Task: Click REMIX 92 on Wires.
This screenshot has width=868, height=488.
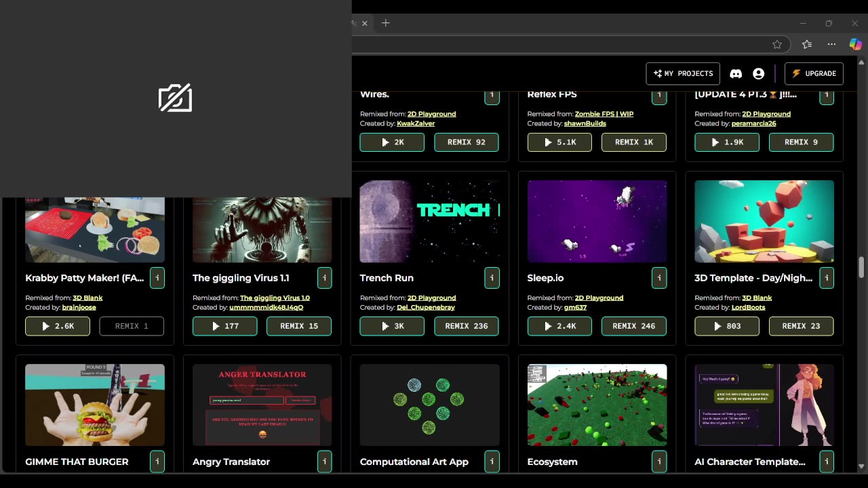Action: (467, 142)
